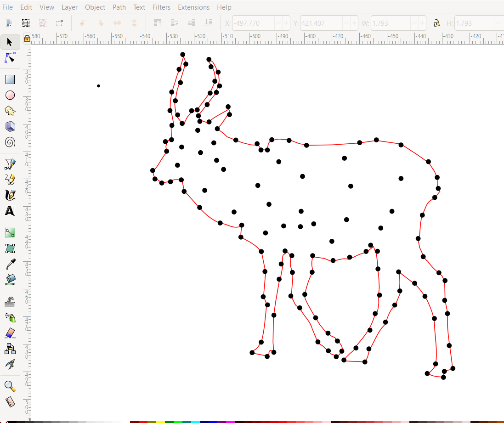Select the Star tool
Image resolution: width=504 pixels, height=423 pixels.
pos(10,110)
